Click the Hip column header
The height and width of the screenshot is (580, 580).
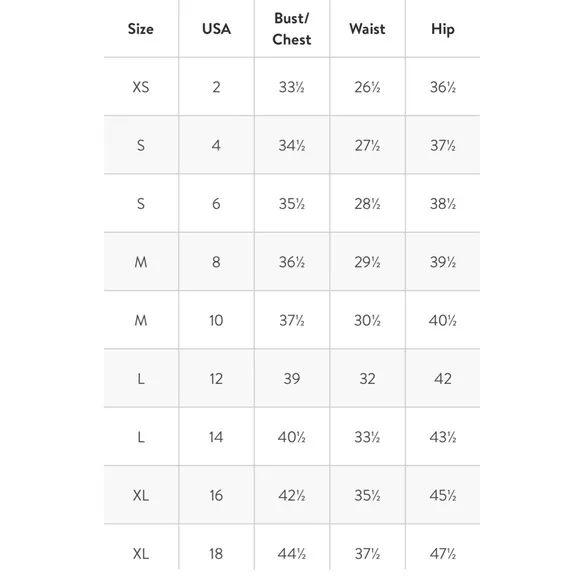(x=443, y=29)
